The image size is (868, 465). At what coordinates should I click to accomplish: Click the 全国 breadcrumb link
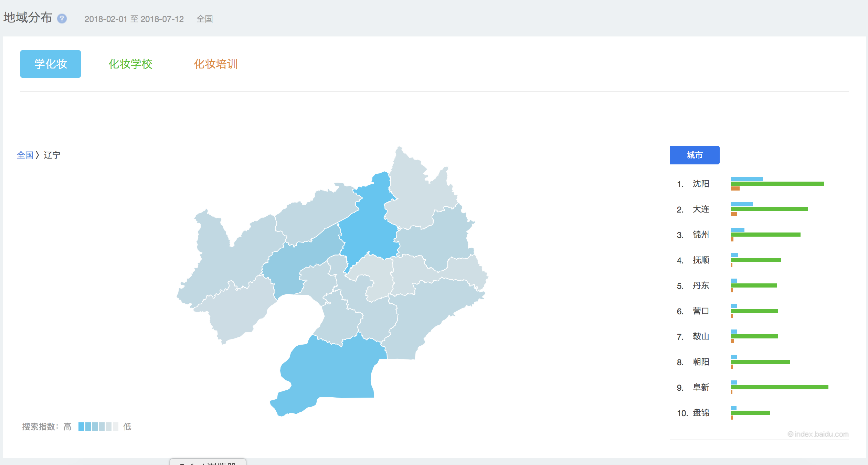pyautogui.click(x=25, y=155)
